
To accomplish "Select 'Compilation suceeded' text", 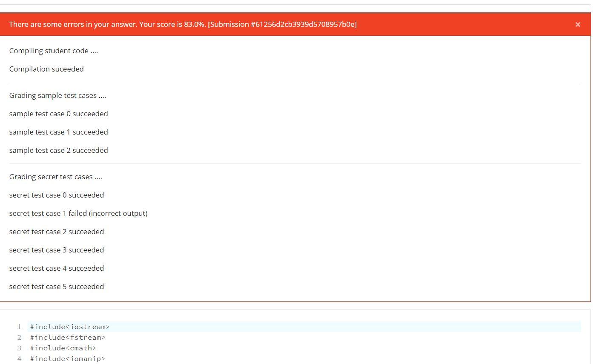I will [46, 69].
